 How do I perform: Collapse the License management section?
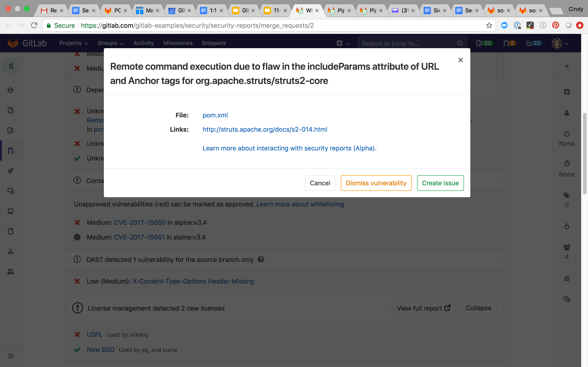point(478,308)
